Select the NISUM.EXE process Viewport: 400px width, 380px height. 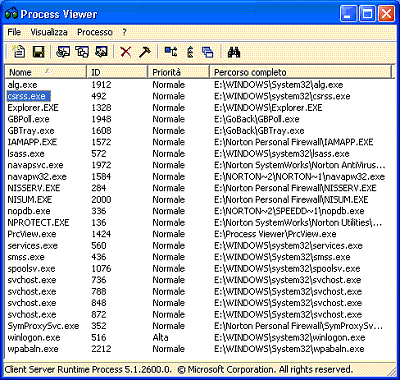(30, 200)
